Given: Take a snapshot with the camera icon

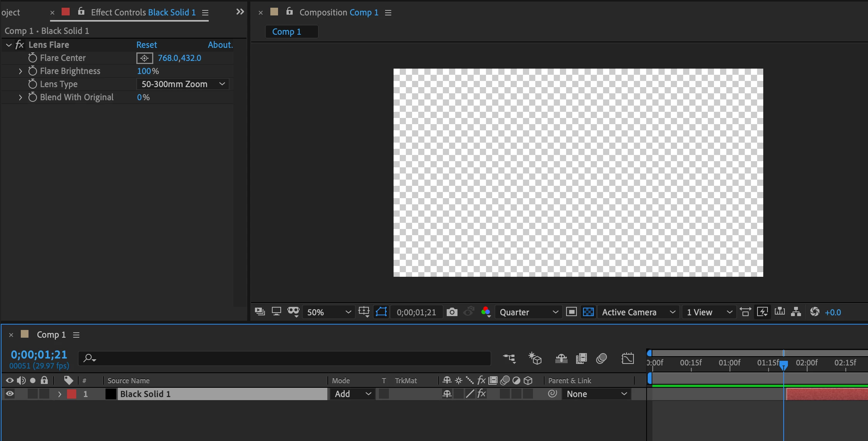Looking at the screenshot, I should 452,312.
